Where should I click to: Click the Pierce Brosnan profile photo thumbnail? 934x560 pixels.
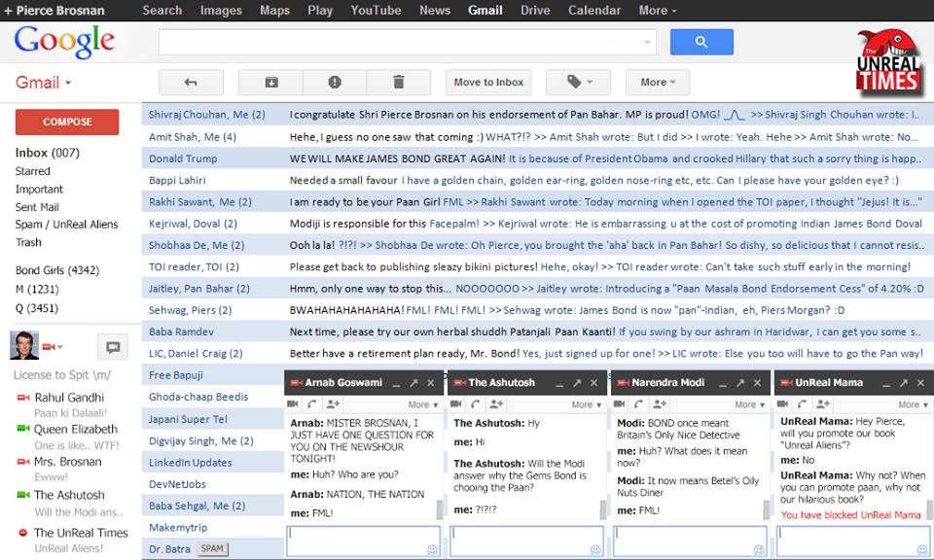coord(24,345)
